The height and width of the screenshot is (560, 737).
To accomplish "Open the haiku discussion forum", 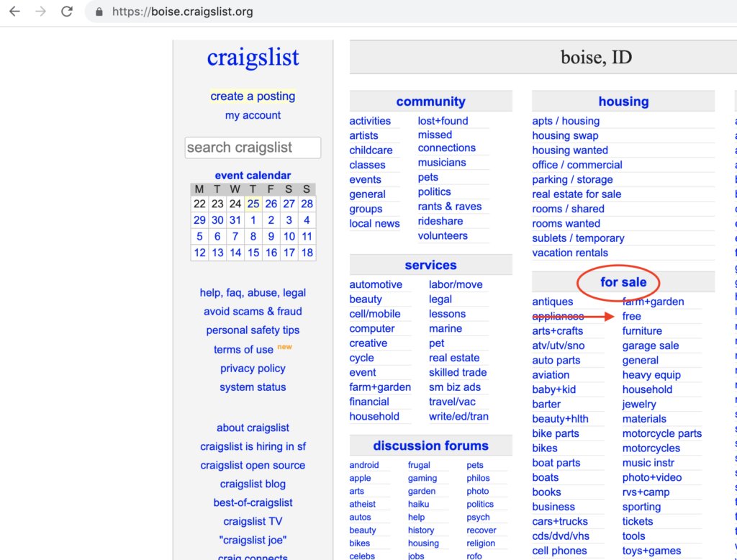I will coord(418,504).
